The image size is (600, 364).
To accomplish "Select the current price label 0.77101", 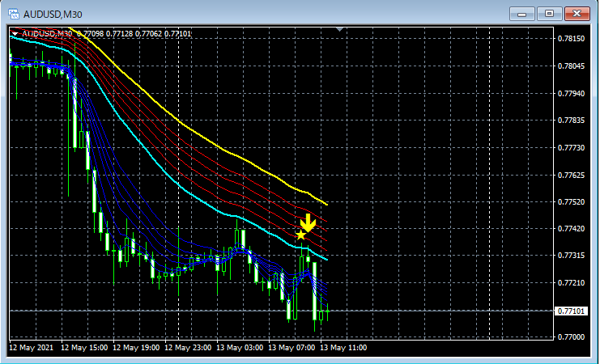I will pos(571,311).
